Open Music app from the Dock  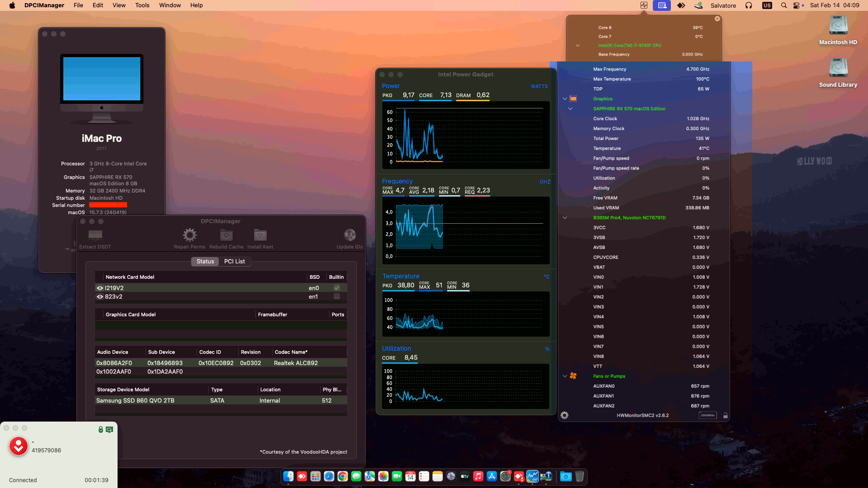click(478, 476)
